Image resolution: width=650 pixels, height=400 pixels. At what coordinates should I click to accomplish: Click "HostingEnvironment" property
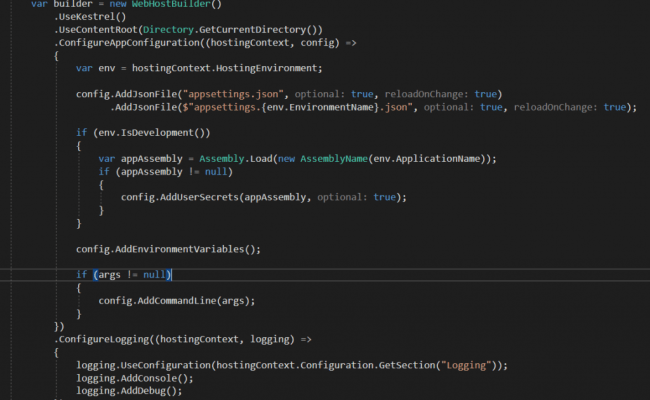pyautogui.click(x=267, y=68)
